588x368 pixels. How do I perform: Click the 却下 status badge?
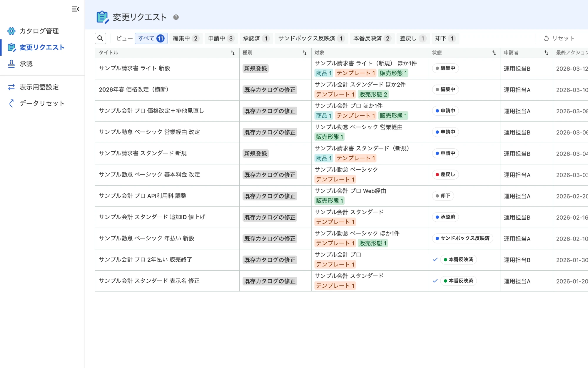[443, 196]
